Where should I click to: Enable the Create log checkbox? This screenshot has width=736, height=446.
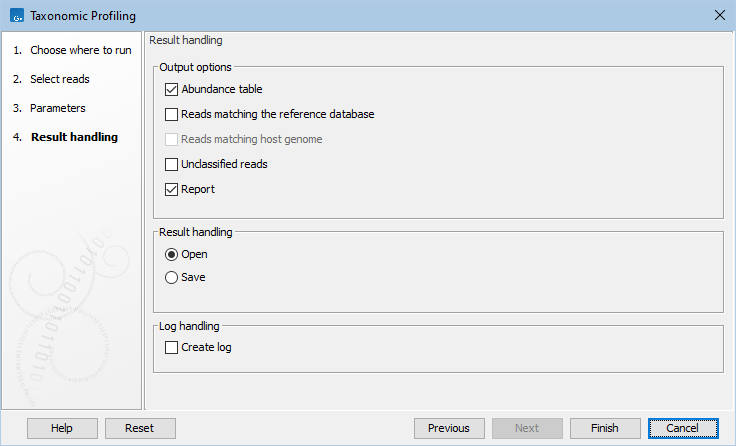click(x=172, y=347)
